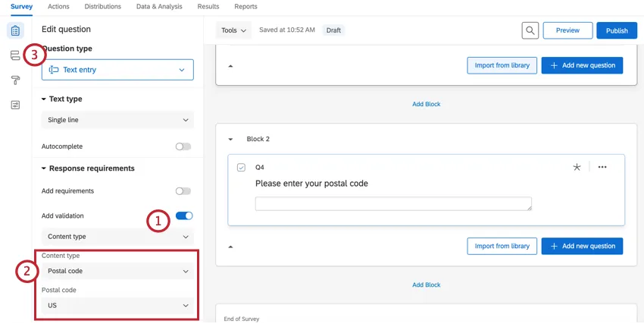644x324 pixels.
Task: Open the look and feel paint roller icon
Action: tap(15, 80)
